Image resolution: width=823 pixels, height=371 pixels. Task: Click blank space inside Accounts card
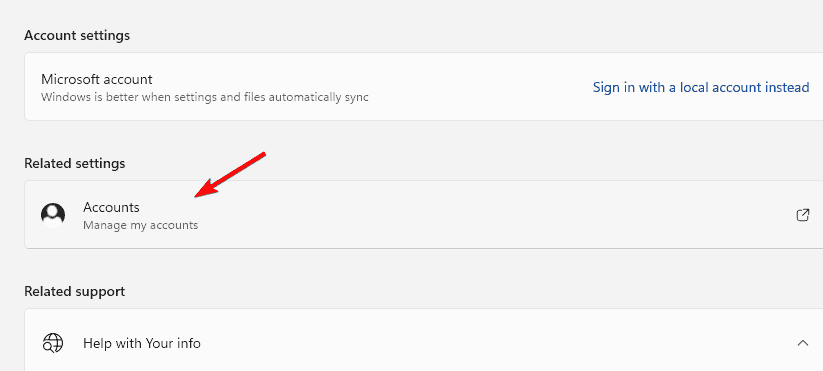click(x=472, y=215)
